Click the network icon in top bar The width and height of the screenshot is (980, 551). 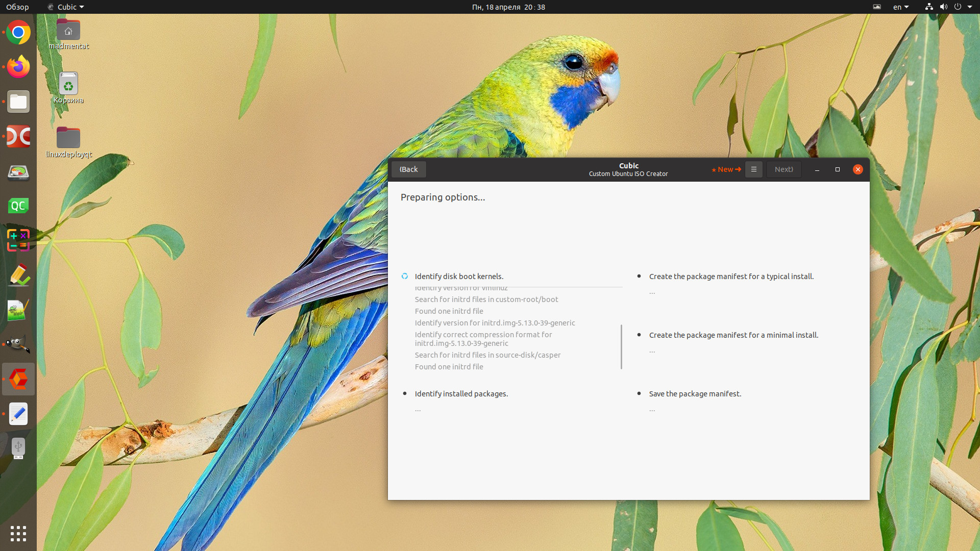pyautogui.click(x=929, y=7)
